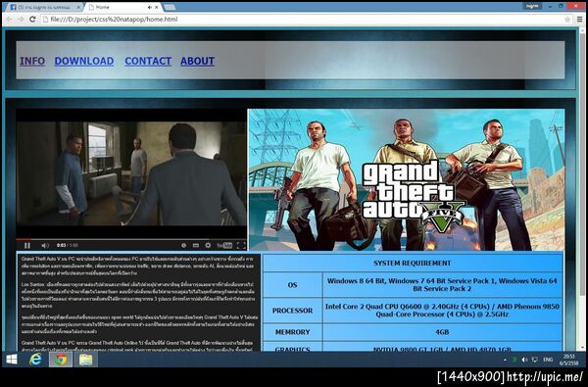Close the Home browser tab
The width and height of the screenshot is (588, 387).
(x=157, y=7)
